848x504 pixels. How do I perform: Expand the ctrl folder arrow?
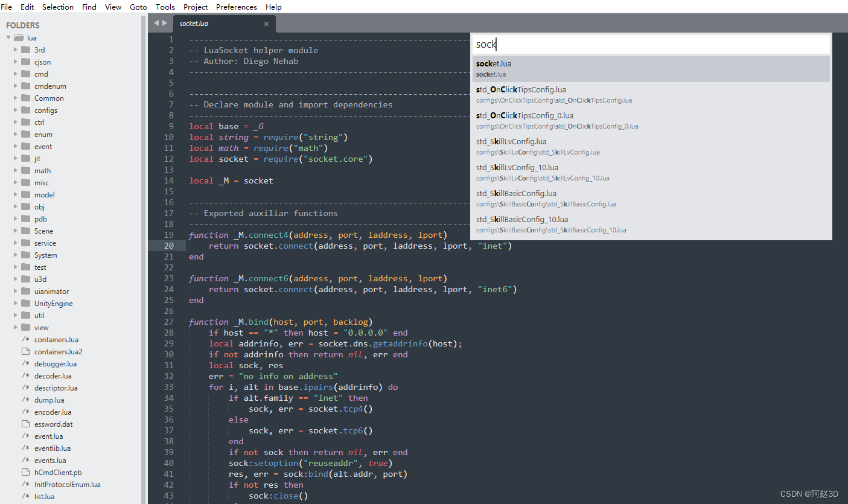(x=16, y=122)
